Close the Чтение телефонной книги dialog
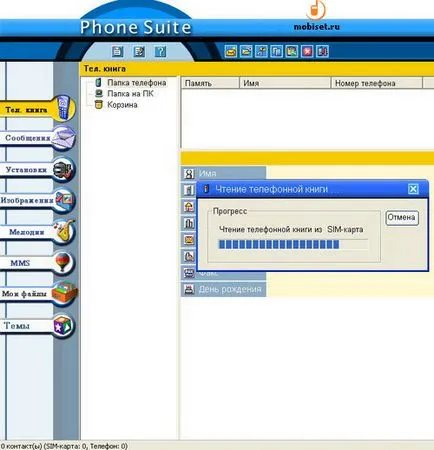This screenshot has width=434, height=450. tap(413, 189)
